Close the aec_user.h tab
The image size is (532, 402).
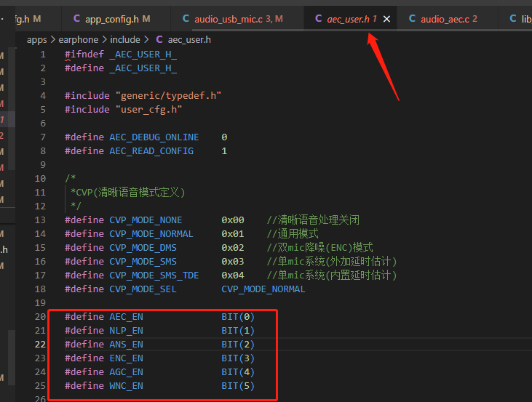tap(386, 19)
